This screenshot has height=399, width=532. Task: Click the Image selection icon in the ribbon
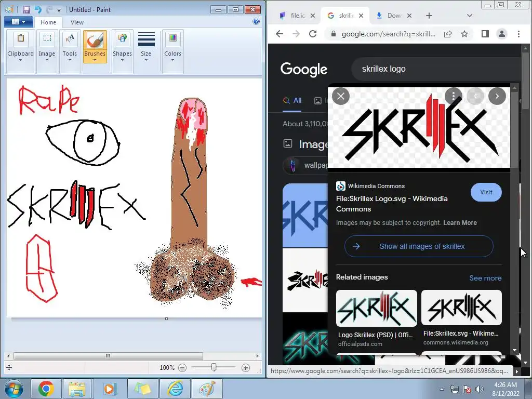pos(47,38)
